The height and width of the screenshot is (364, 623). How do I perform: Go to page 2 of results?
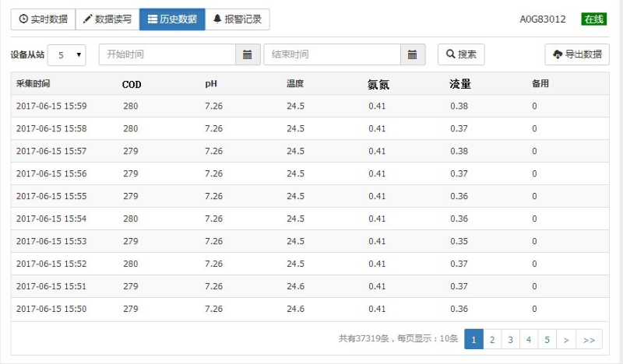tap(492, 339)
